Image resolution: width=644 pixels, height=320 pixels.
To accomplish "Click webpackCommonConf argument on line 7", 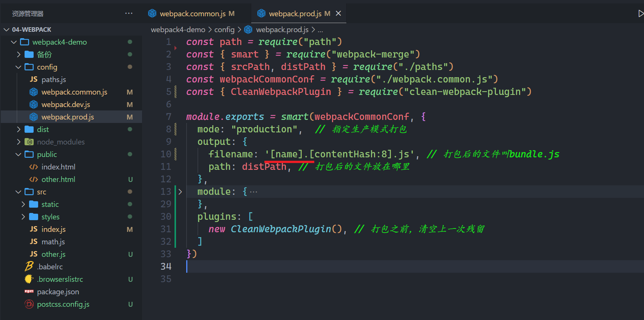I will [361, 117].
